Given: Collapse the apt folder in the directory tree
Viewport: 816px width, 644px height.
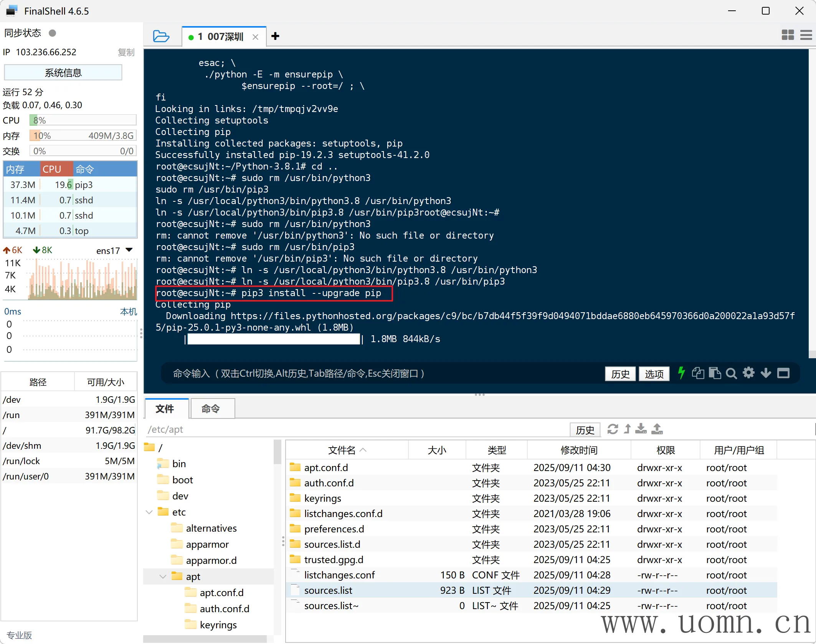Looking at the screenshot, I should pyautogui.click(x=163, y=576).
